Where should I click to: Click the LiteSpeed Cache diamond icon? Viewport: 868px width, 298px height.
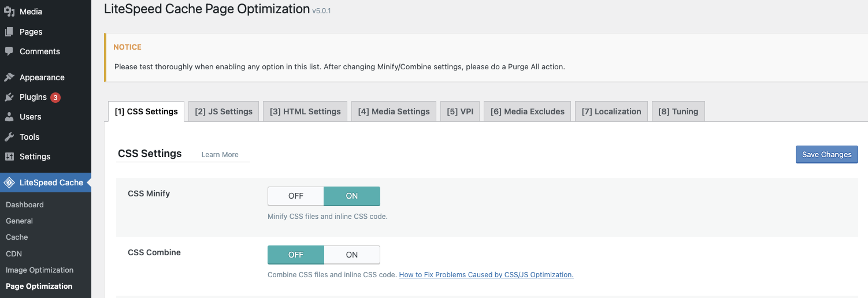[9, 182]
